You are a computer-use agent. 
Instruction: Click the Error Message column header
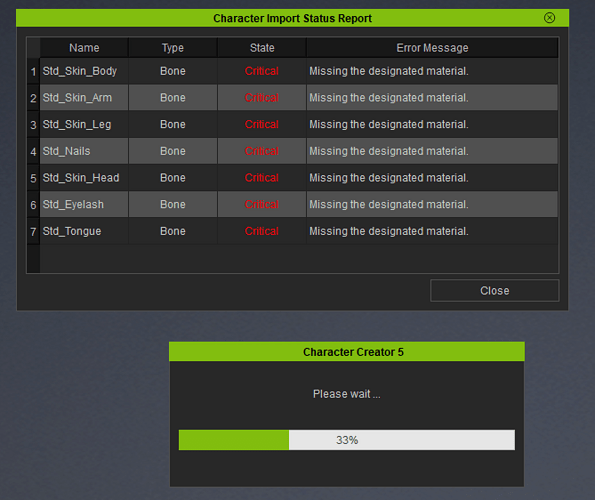coord(432,48)
